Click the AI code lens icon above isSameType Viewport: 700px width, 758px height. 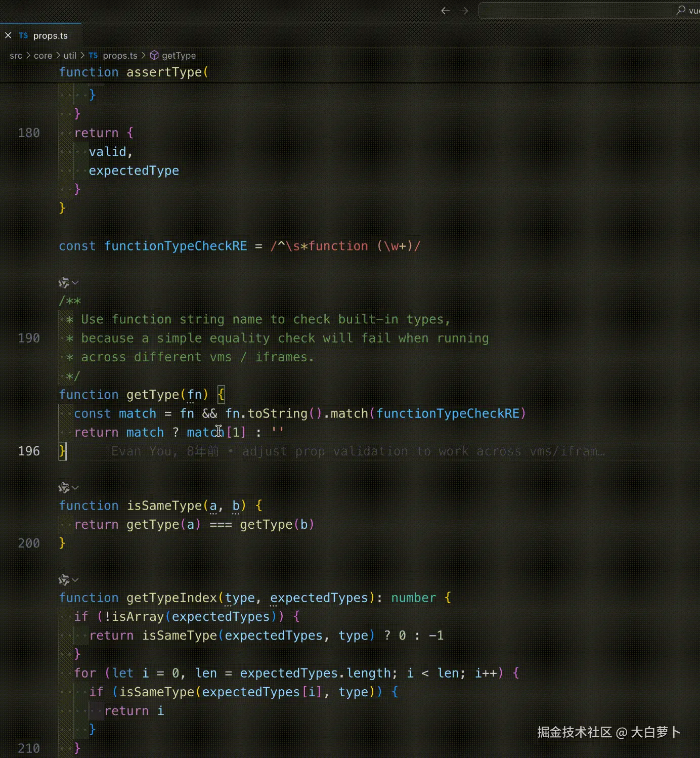click(x=64, y=488)
